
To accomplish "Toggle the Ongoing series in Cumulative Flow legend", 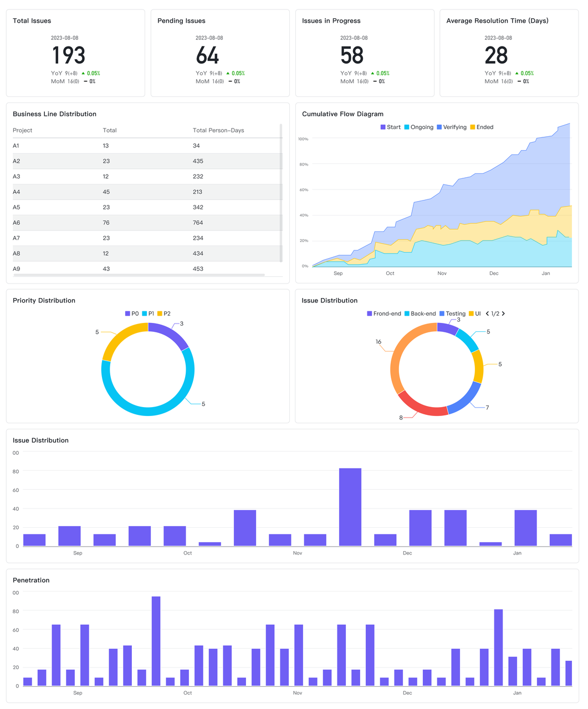I will pos(418,127).
